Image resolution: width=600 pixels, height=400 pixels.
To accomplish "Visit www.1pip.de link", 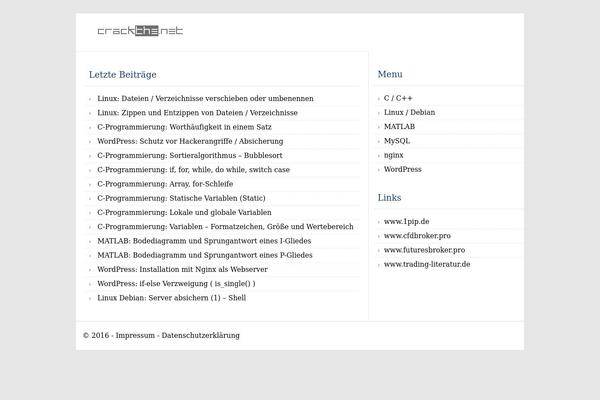I will tap(406, 221).
